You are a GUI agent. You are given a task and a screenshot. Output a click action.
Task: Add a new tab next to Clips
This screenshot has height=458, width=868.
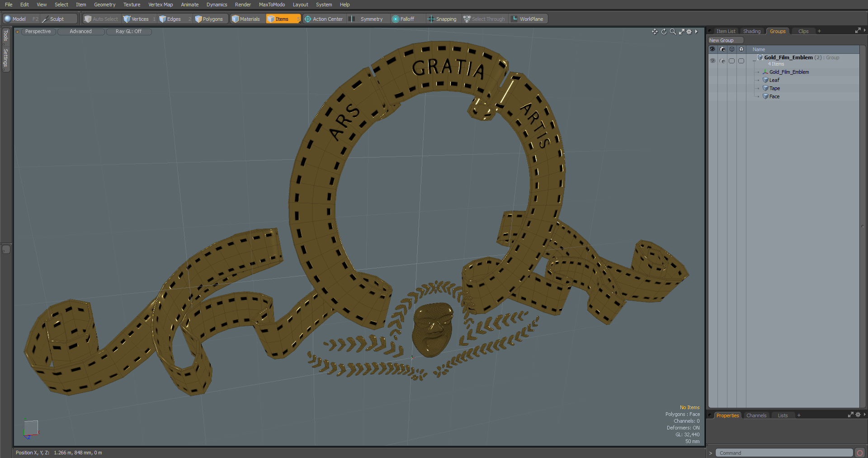(819, 31)
